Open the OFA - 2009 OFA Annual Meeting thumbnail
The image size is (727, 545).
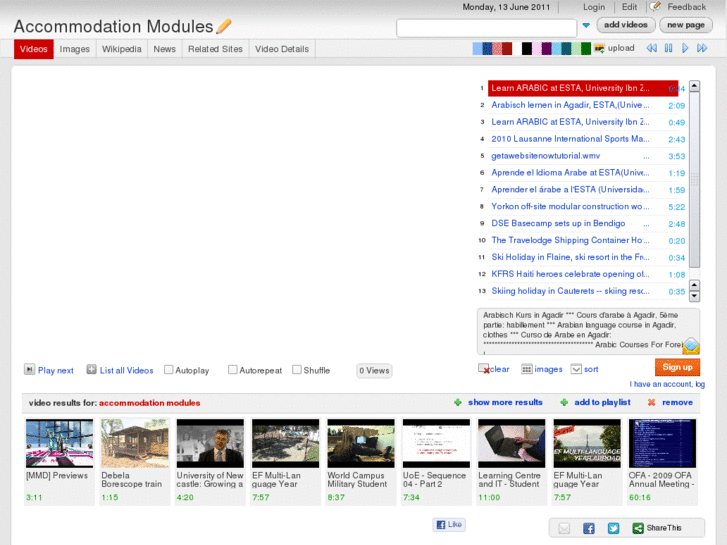point(662,443)
